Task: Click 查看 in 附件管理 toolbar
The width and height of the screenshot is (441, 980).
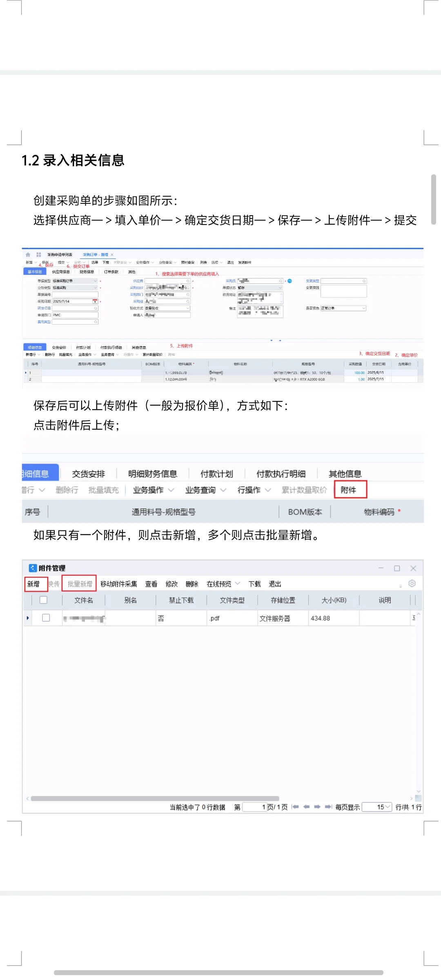Action: coord(151,584)
